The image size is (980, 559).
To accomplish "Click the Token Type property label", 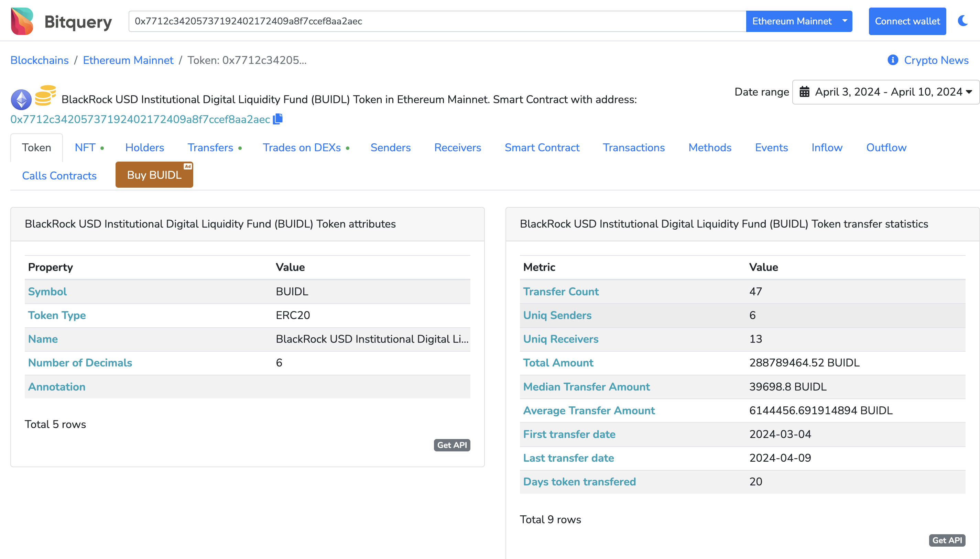I will coord(57,316).
